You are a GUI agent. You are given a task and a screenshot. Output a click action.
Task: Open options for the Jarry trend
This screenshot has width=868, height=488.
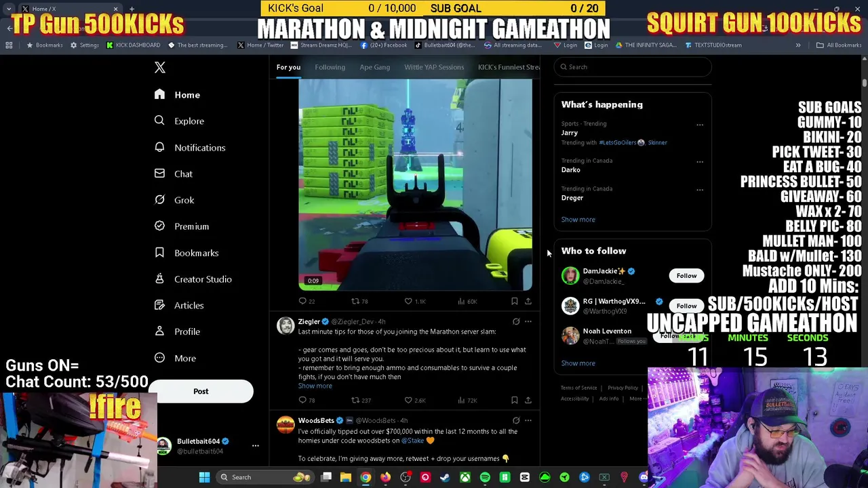700,125
